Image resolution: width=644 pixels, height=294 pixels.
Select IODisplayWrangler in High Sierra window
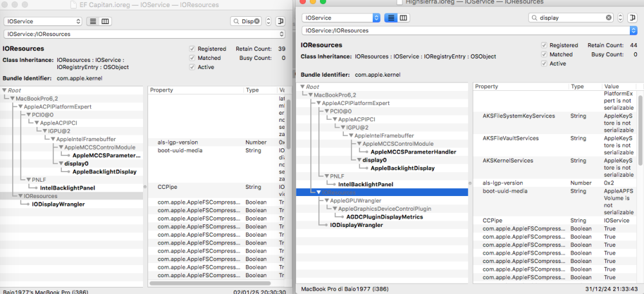[x=357, y=225]
